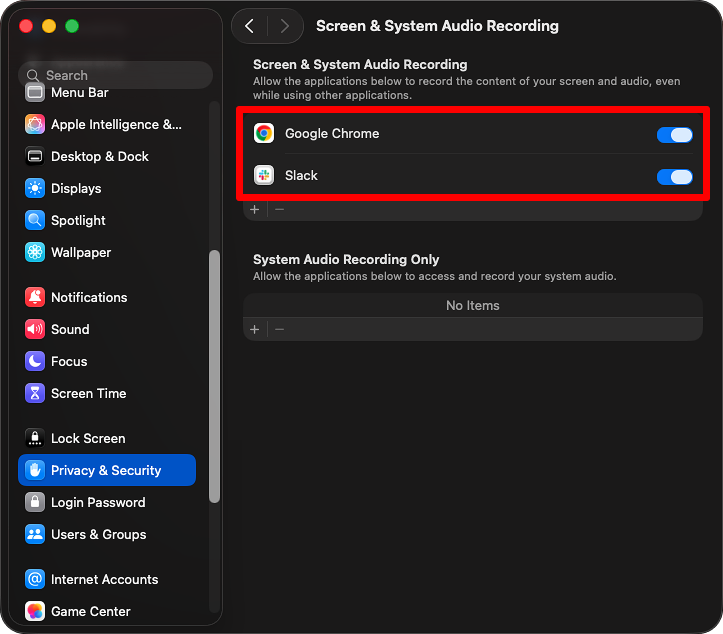Click the Screen Time hourglass icon
The width and height of the screenshot is (723, 634).
tap(35, 393)
